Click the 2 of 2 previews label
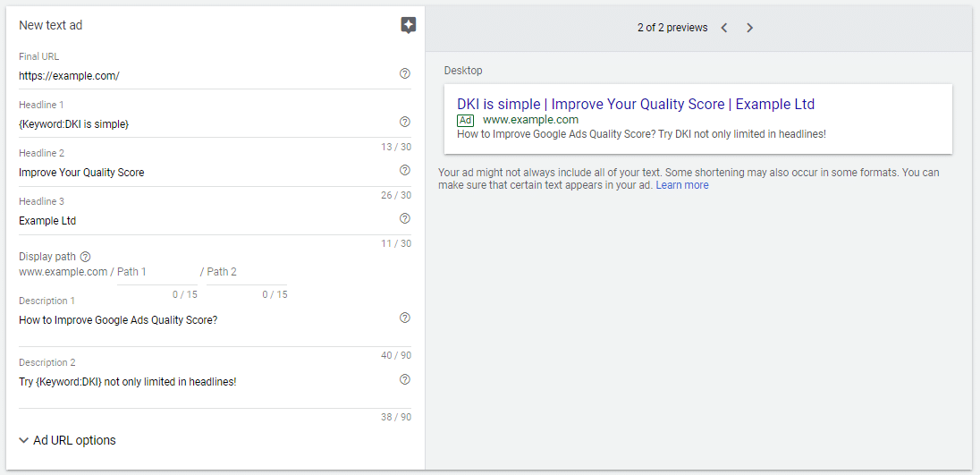 (672, 28)
